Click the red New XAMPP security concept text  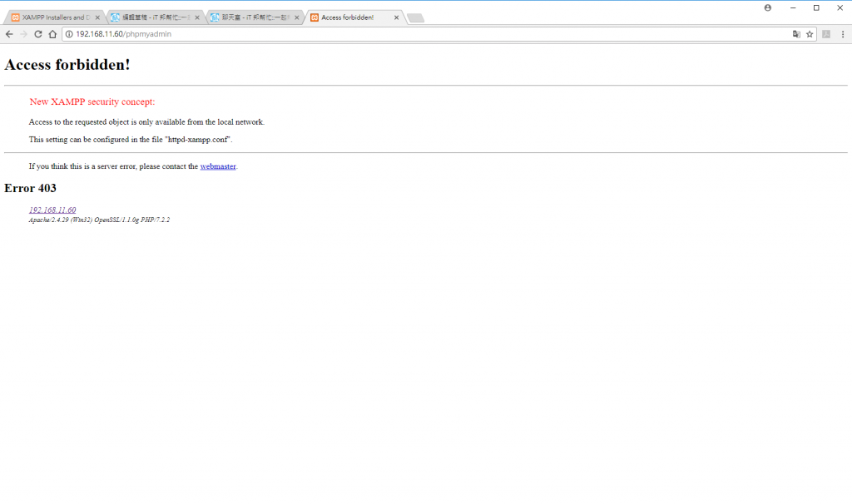92,101
